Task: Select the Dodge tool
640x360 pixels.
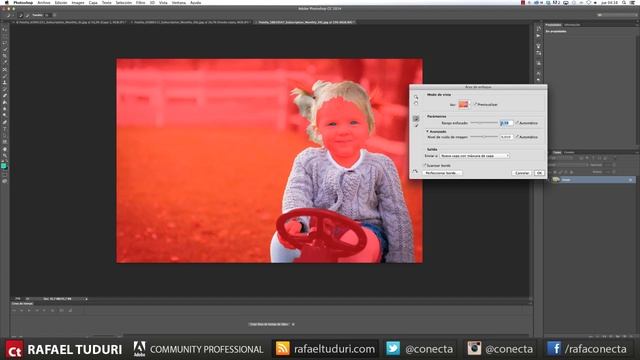Action: pos(4,115)
